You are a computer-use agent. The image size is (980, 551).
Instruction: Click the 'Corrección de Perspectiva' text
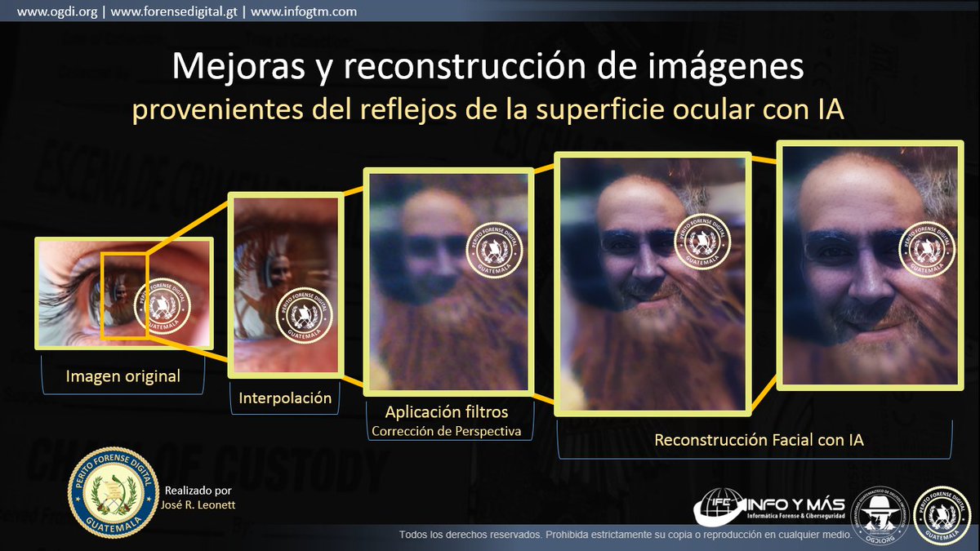point(446,431)
